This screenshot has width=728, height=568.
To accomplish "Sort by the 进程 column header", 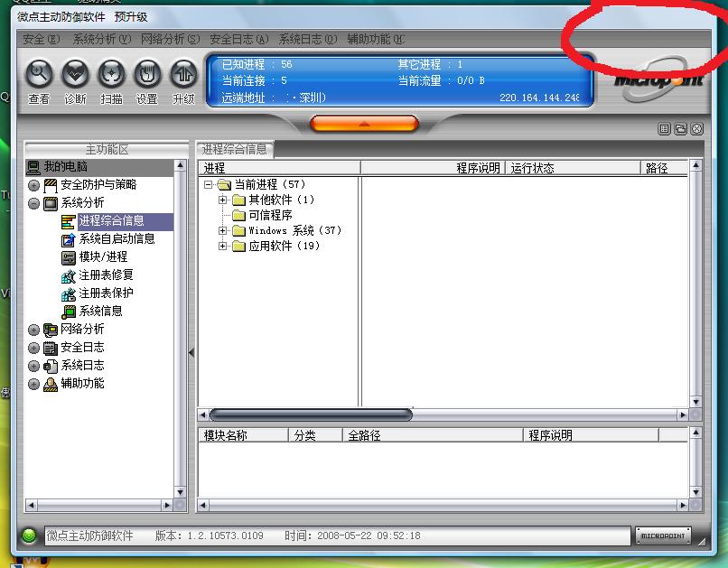I will 279,168.
